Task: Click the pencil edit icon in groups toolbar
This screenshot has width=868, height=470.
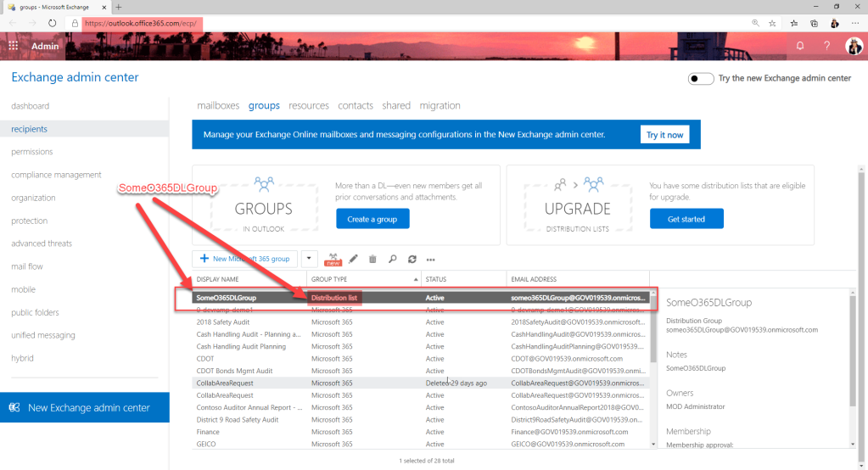Action: point(353,259)
